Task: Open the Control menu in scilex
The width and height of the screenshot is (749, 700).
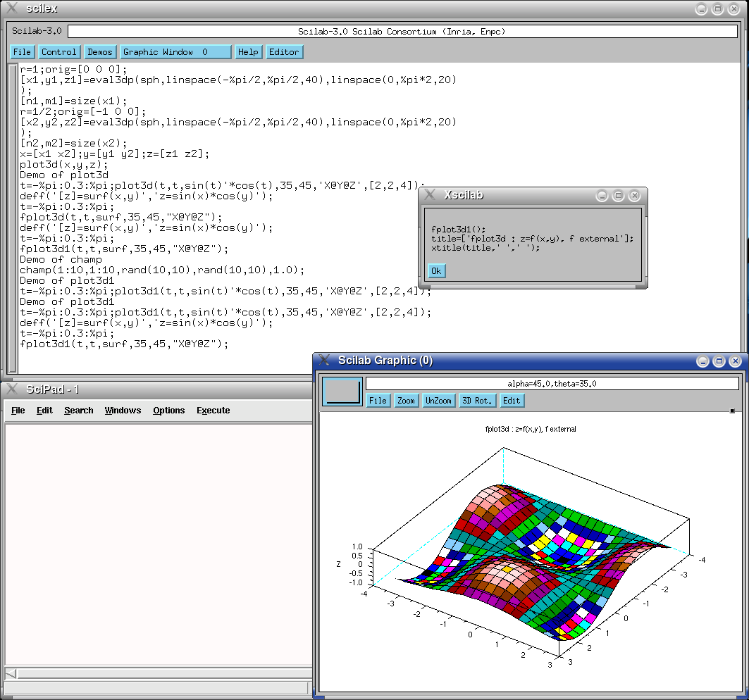Action: point(58,52)
